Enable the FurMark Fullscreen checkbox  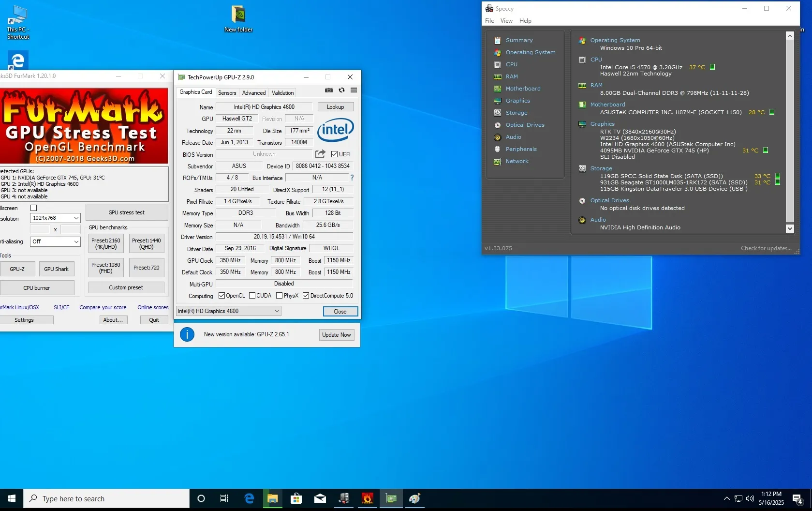click(x=34, y=208)
